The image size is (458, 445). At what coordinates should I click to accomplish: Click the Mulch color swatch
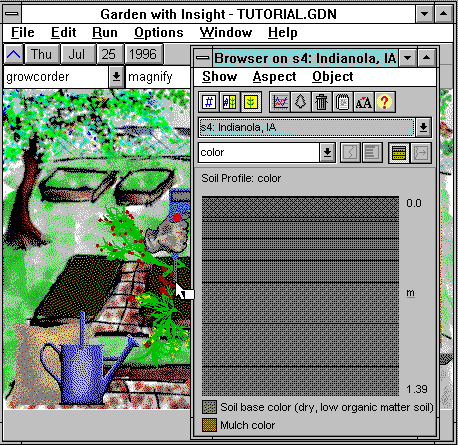(x=209, y=425)
